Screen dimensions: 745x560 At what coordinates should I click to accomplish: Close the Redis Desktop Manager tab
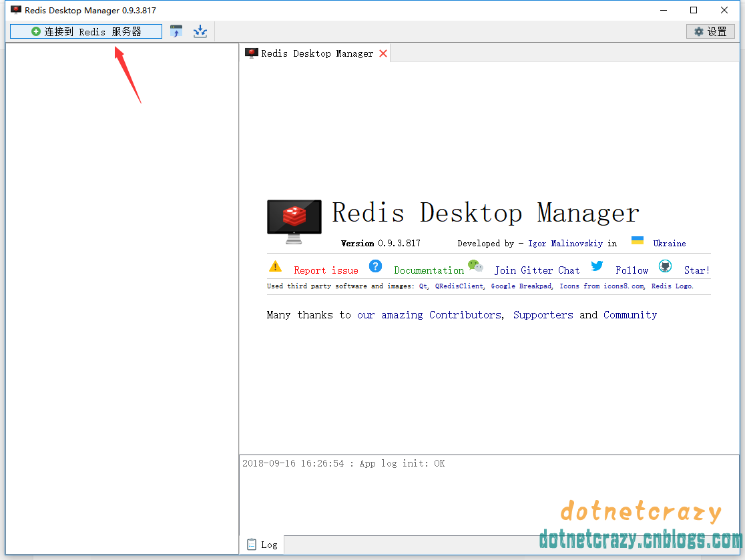tap(383, 53)
